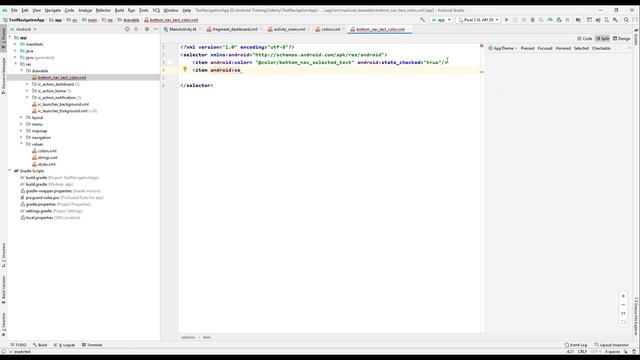Toggle the Hovered state in preview
The image size is (640, 360).
[x=563, y=48]
